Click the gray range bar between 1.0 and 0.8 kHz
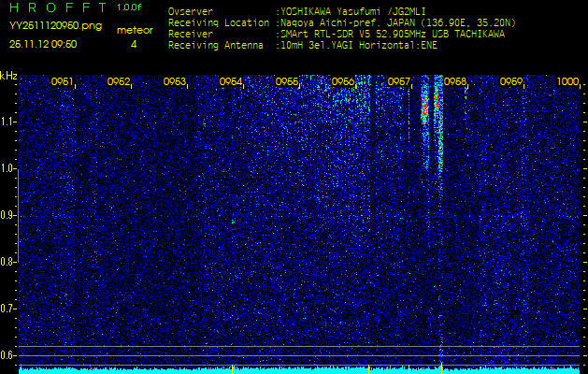The width and height of the screenshot is (588, 374). click(x=18, y=216)
